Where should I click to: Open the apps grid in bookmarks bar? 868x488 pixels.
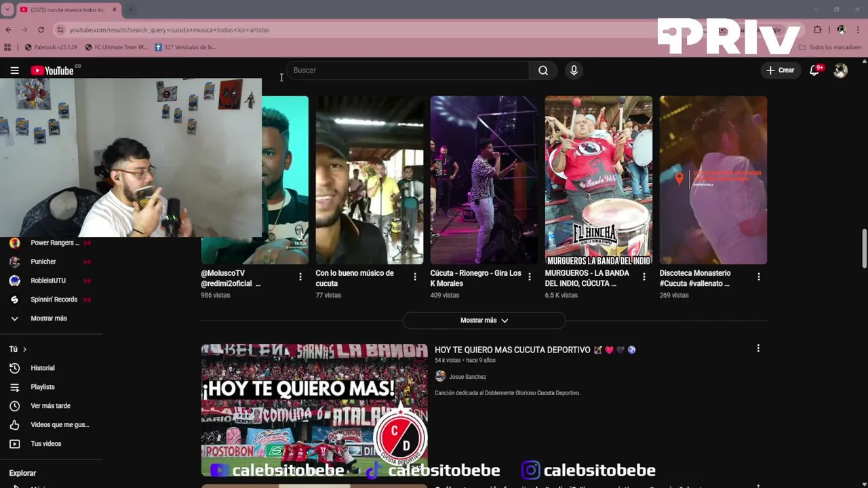point(7,47)
